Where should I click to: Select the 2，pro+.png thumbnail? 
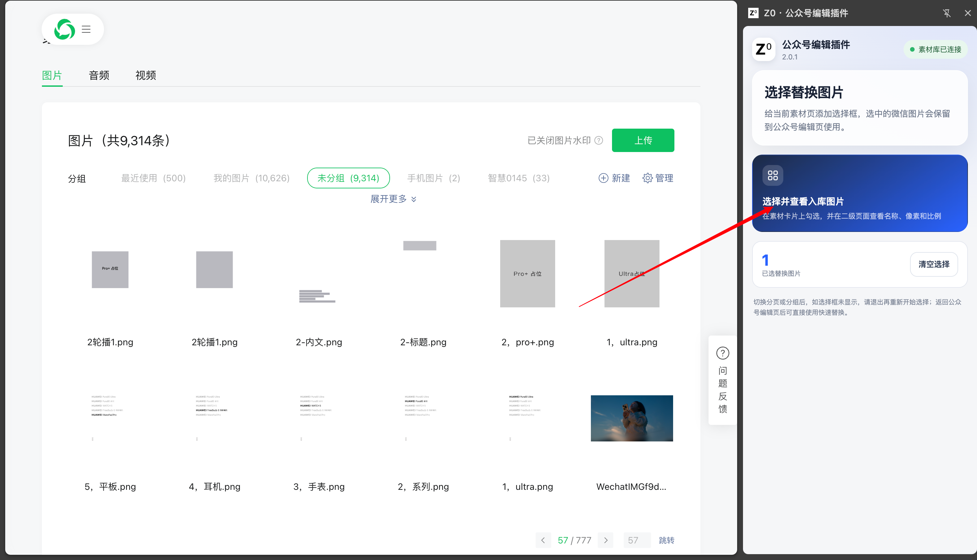pyautogui.click(x=527, y=274)
